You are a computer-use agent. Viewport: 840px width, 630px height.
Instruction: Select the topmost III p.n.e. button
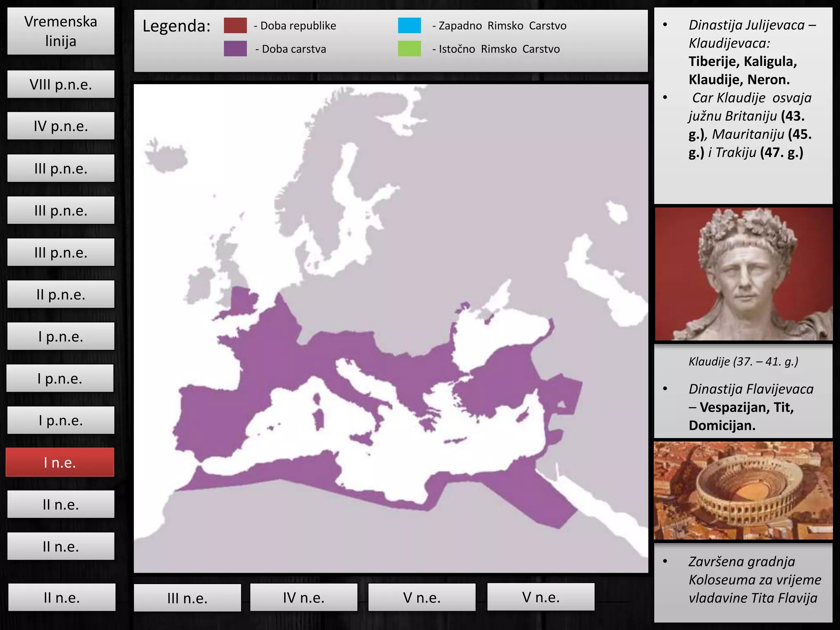tap(61, 169)
